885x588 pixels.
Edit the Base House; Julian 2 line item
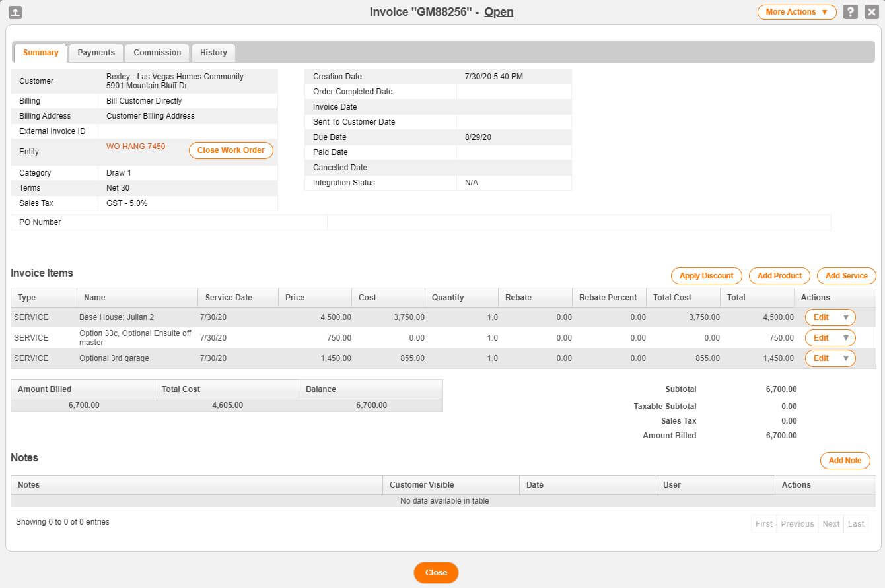pyautogui.click(x=822, y=317)
